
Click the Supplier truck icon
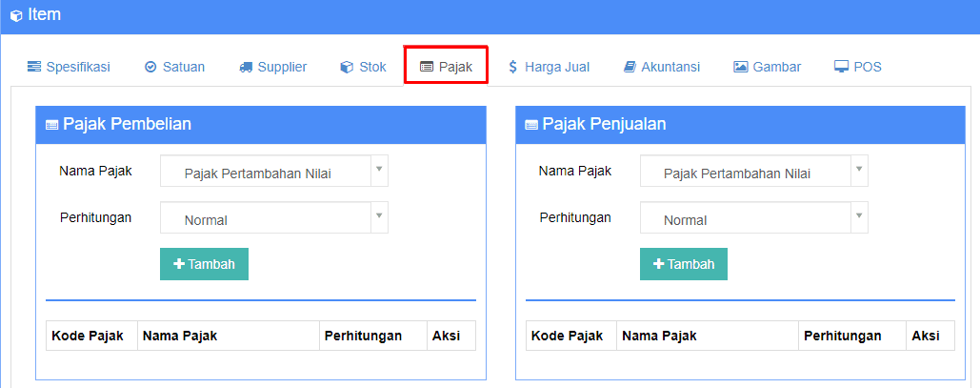(246, 67)
